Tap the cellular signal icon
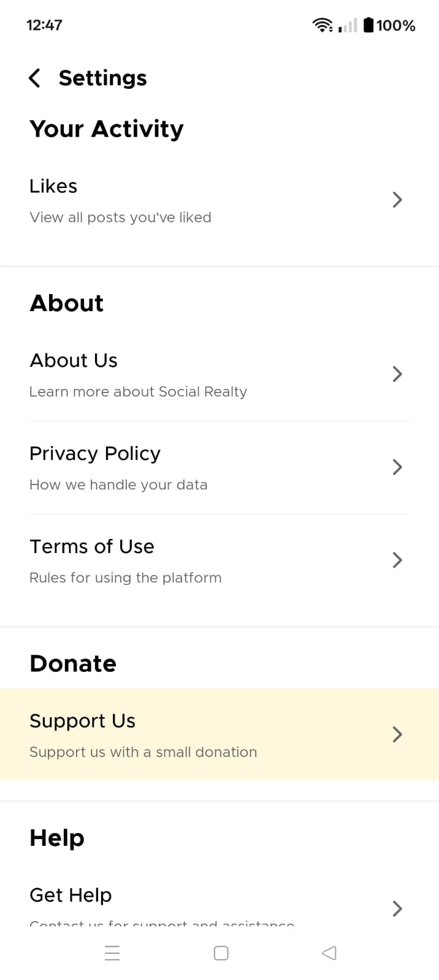Viewport: 439px width, 980px height. click(x=348, y=25)
